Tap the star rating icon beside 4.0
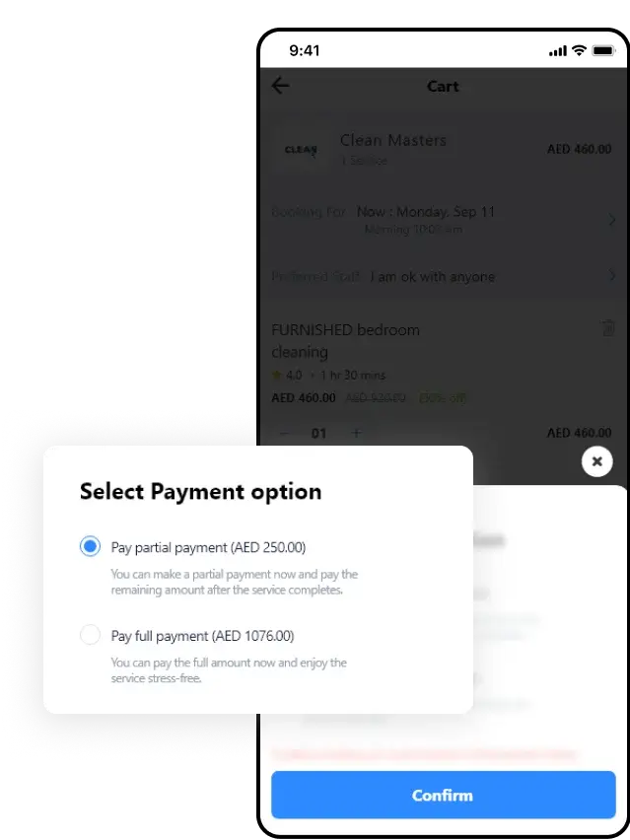 click(276, 375)
